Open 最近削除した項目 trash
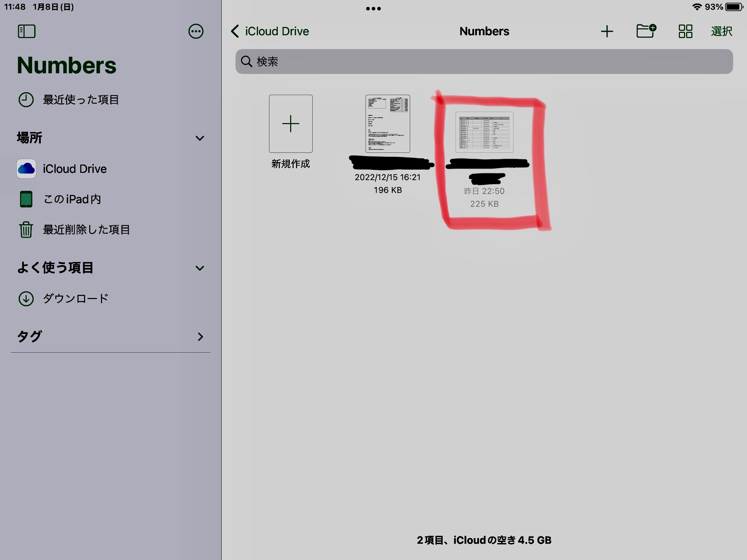The width and height of the screenshot is (747, 560). [x=86, y=230]
